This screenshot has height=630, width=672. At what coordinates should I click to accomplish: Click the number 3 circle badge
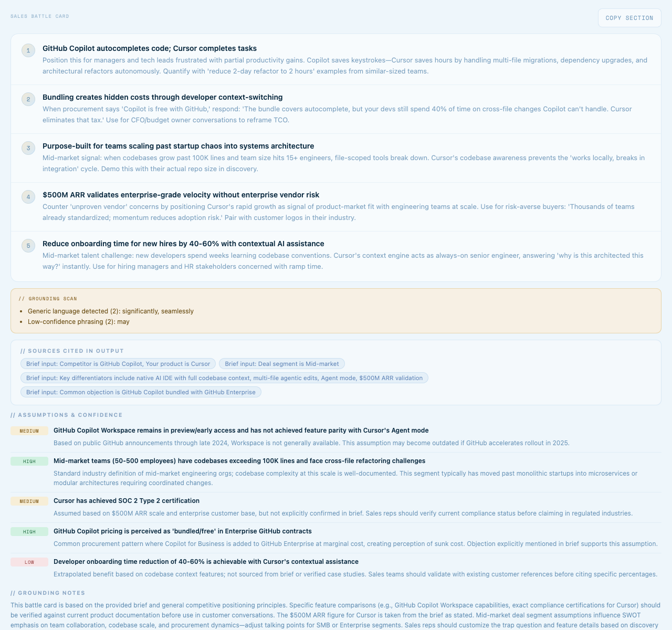pos(28,148)
